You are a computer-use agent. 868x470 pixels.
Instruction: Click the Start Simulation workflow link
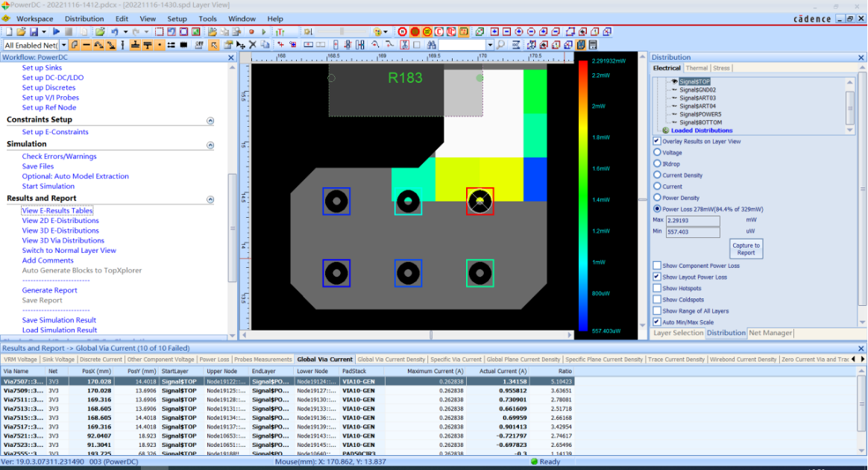[48, 186]
